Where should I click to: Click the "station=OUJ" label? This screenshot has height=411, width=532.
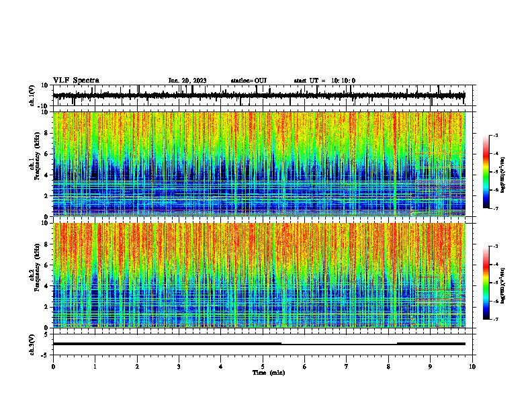(x=249, y=81)
